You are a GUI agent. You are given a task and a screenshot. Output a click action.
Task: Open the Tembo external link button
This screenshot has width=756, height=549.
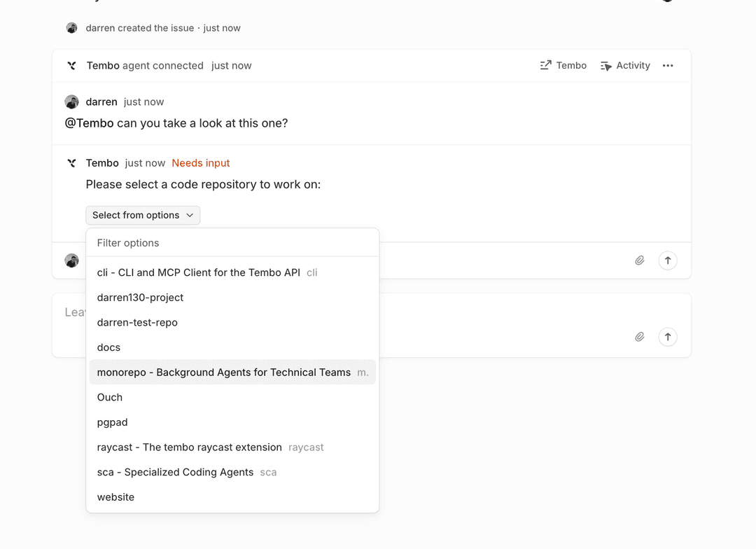tap(563, 66)
